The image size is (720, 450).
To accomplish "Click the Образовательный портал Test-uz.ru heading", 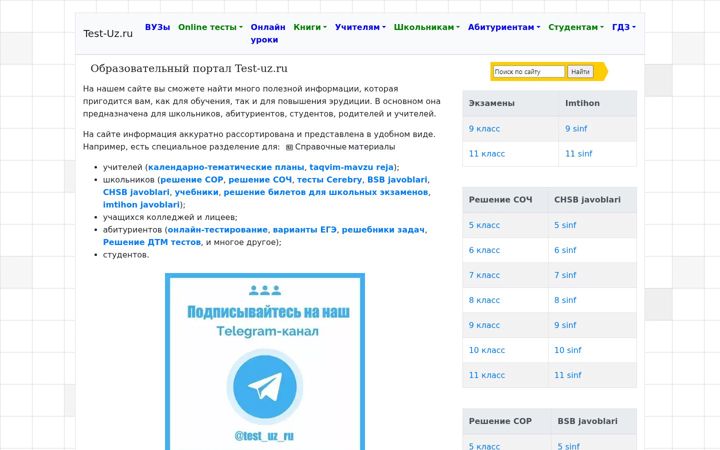I will 189,68.
